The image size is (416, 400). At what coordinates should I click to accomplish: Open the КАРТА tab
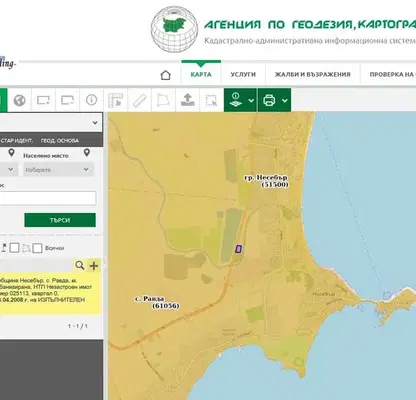tap(201, 74)
